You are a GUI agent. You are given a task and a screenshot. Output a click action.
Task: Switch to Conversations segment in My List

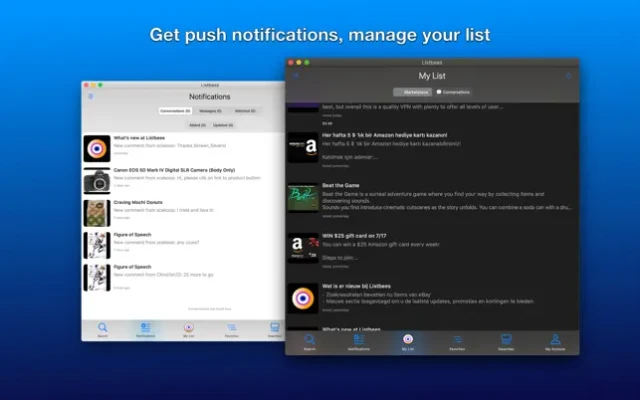point(454,92)
